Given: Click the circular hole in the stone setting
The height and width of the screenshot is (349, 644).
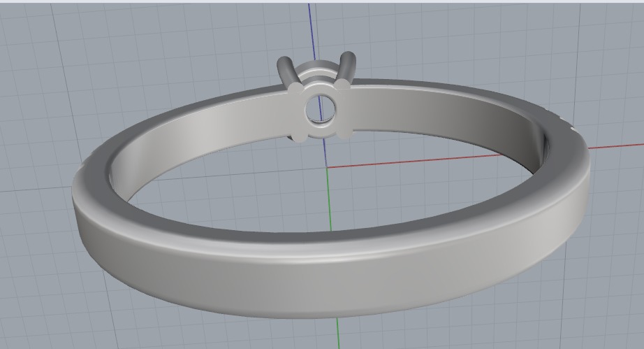Looking at the screenshot, I should point(321,111).
